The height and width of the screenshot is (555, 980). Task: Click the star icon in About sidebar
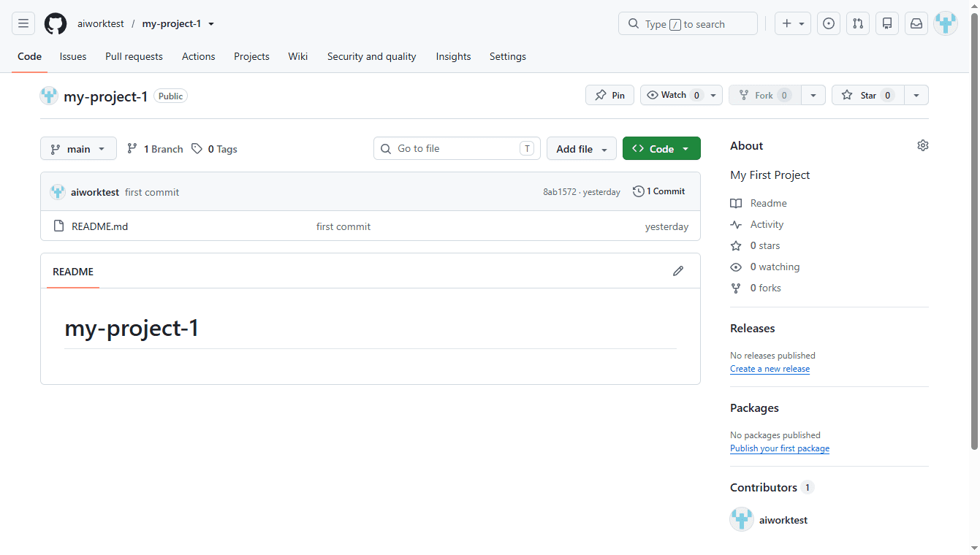point(736,245)
